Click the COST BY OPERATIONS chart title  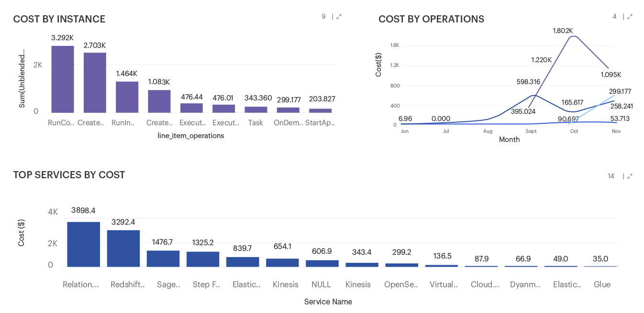(431, 19)
